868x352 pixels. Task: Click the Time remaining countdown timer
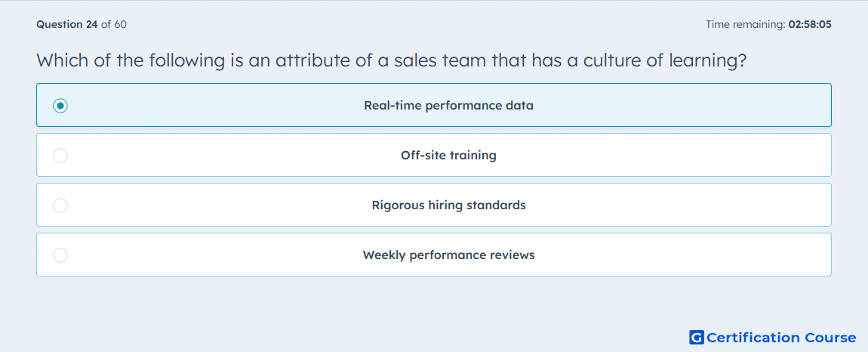click(x=768, y=24)
